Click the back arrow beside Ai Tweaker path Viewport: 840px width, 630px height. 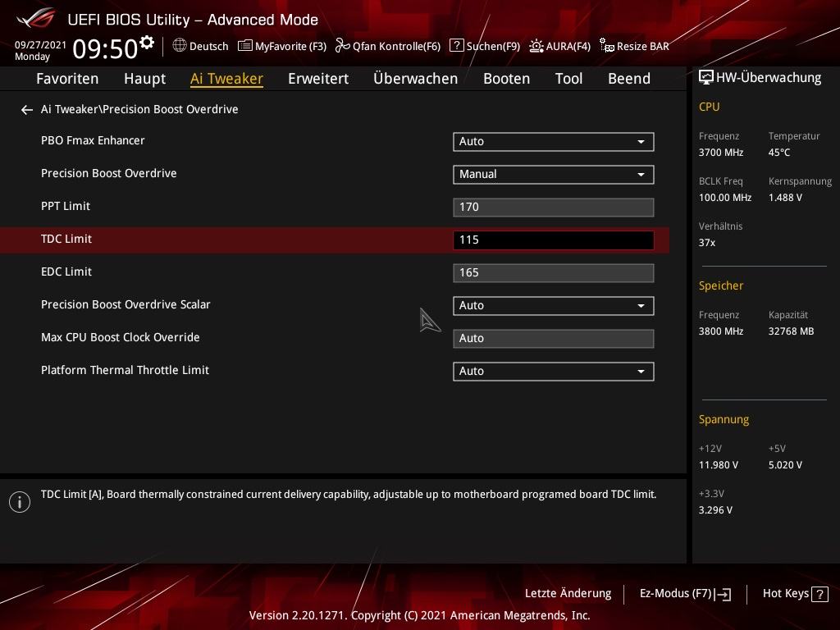coord(27,110)
